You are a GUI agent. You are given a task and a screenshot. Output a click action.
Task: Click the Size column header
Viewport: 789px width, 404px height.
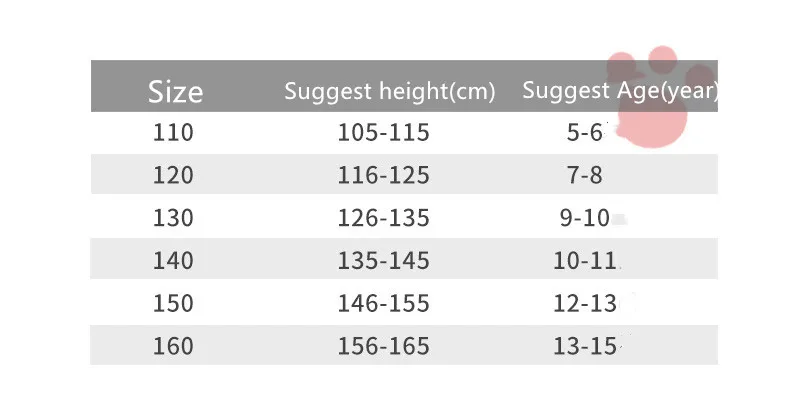click(175, 92)
